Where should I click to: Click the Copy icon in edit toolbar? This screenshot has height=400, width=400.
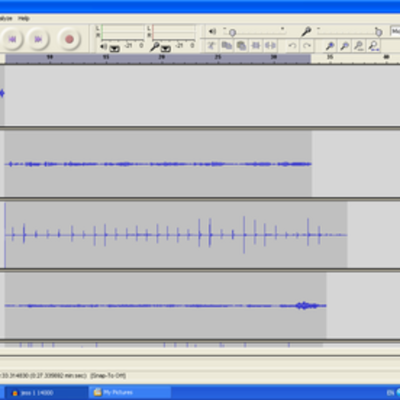(226, 45)
